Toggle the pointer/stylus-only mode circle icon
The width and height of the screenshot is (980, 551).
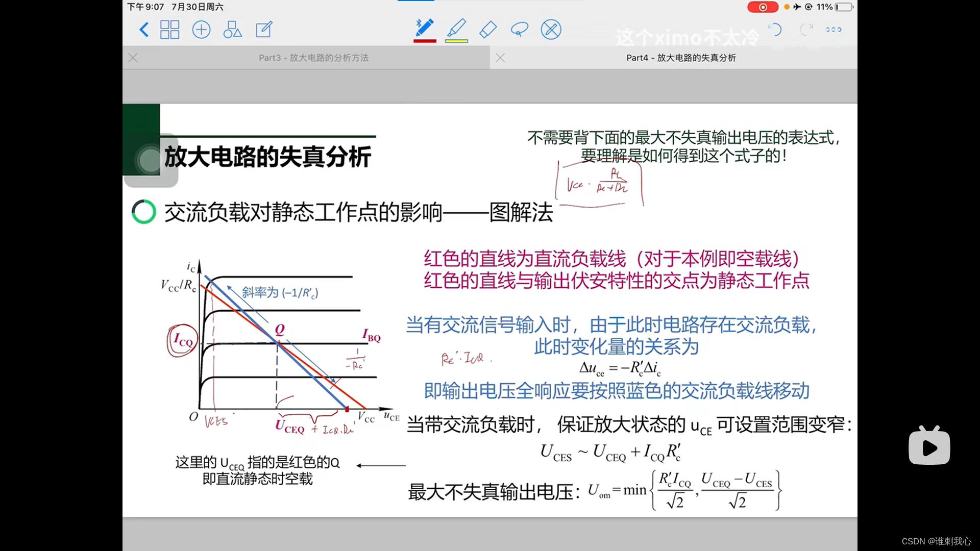(x=551, y=30)
